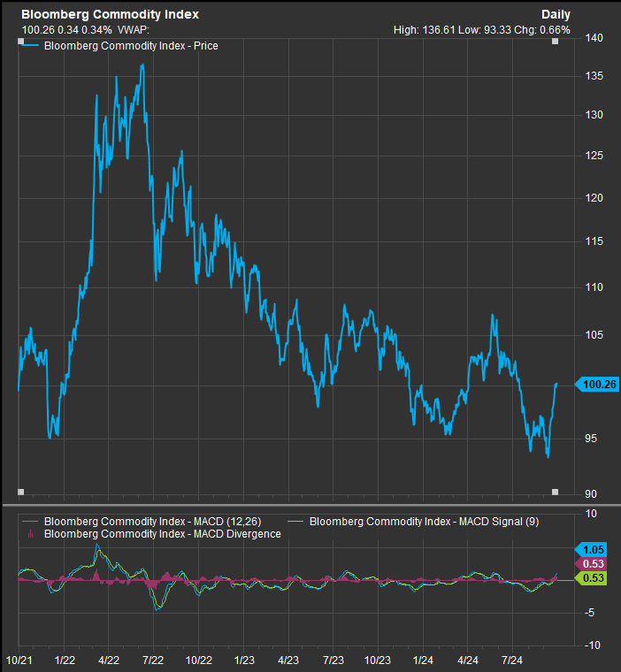Image resolution: width=621 pixels, height=672 pixels.
Task: Click the top-left chart resize handle
Action: pos(20,42)
